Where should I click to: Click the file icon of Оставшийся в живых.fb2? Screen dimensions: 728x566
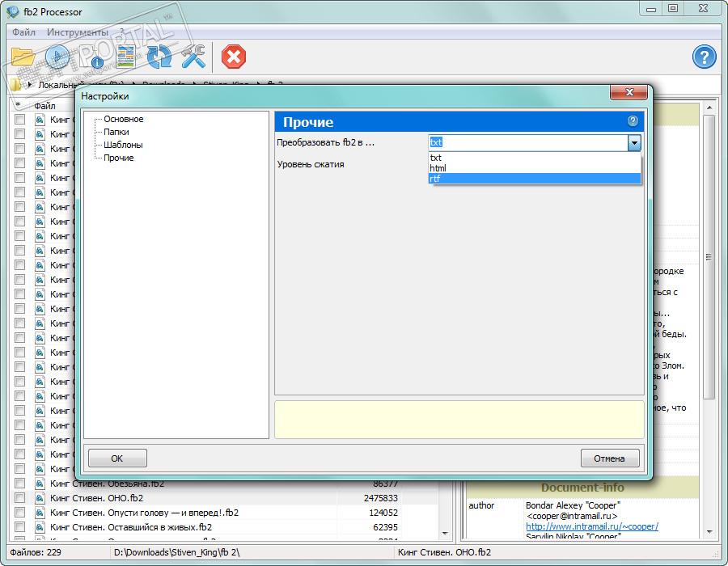pyautogui.click(x=40, y=527)
